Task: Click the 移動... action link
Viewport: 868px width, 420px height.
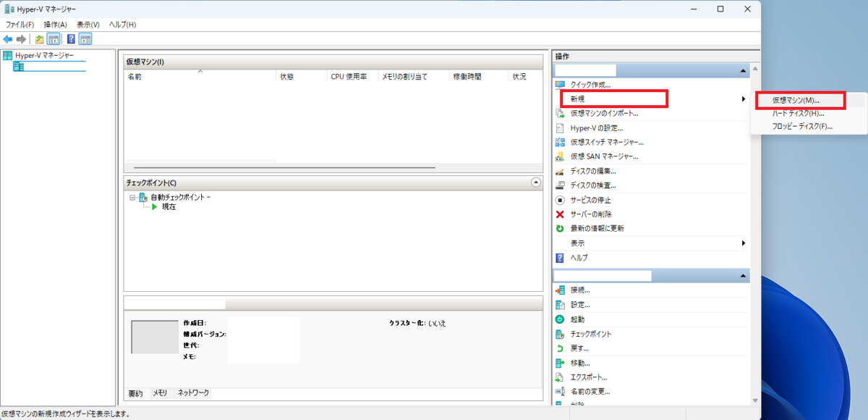Action: point(580,363)
